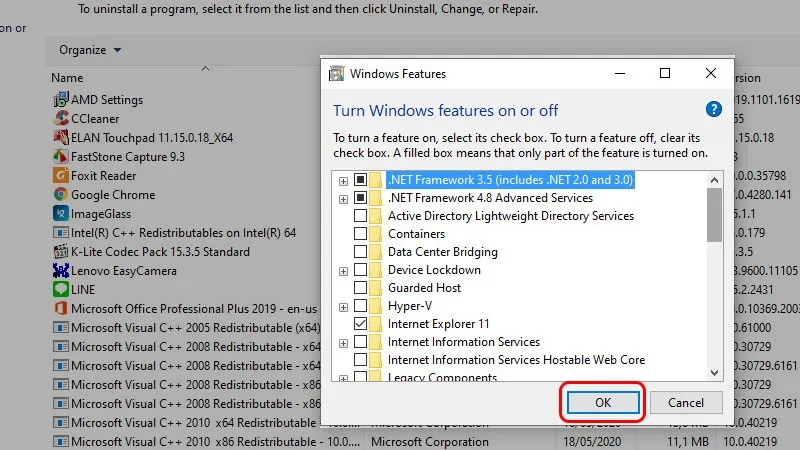Click the features list vertical scrollbar thumb
Screen dimensions: 800x450
pos(714,215)
